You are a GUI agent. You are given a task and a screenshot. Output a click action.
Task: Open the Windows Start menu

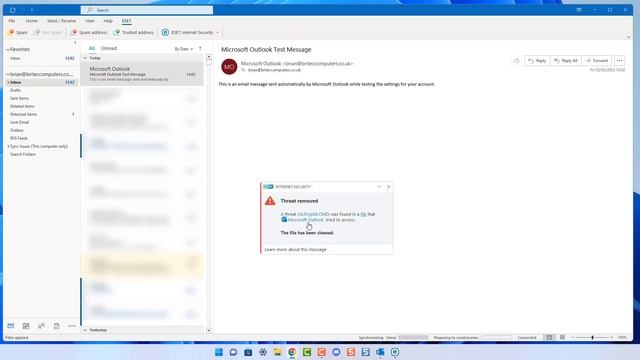click(x=219, y=352)
